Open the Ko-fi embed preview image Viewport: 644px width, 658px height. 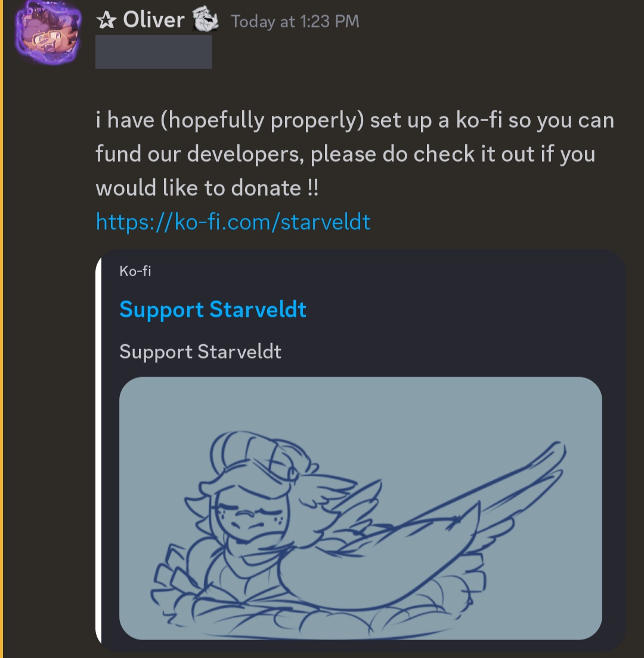click(360, 508)
